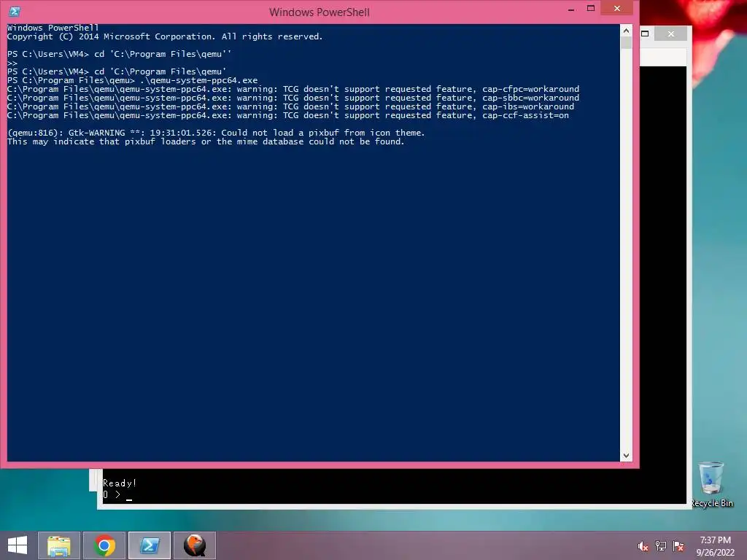
Task: Click the date 9/26/2022 in taskbar
Action: (715, 553)
